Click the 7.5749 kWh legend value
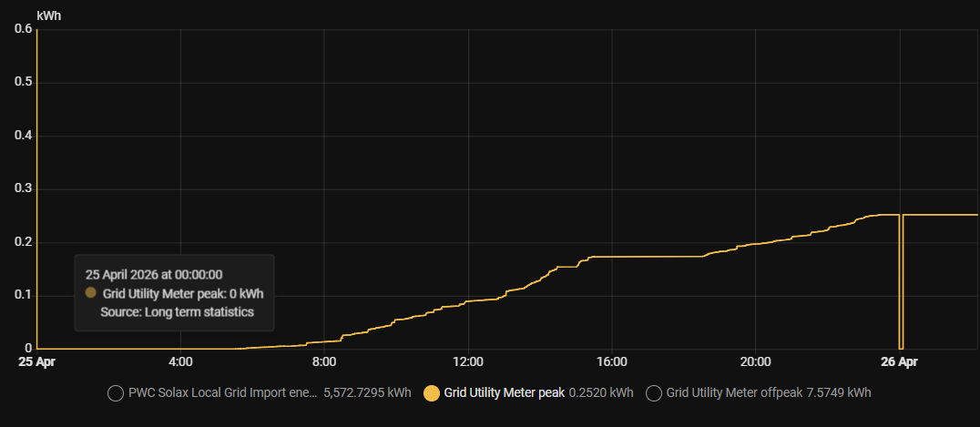The height and width of the screenshot is (427, 980). click(839, 393)
